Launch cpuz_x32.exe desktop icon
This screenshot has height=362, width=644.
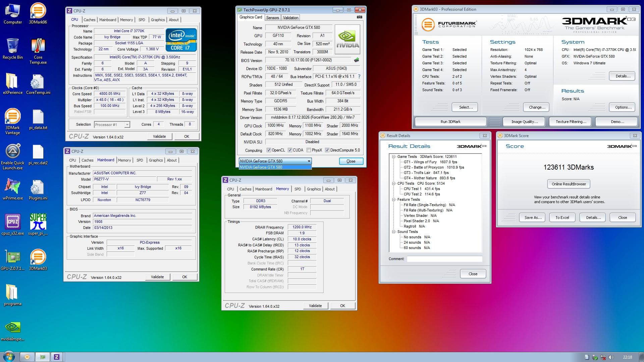click(x=12, y=225)
